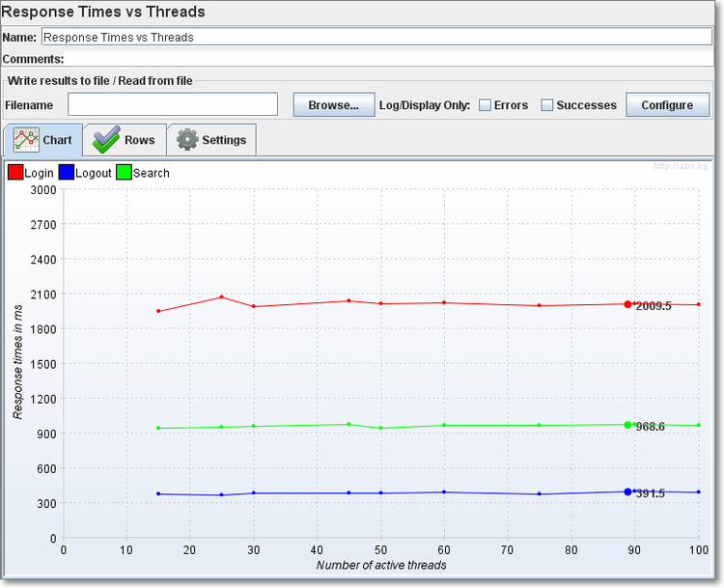The width and height of the screenshot is (724, 588).
Task: Click the blue Logout point labeled 391.5
Action: point(627,491)
